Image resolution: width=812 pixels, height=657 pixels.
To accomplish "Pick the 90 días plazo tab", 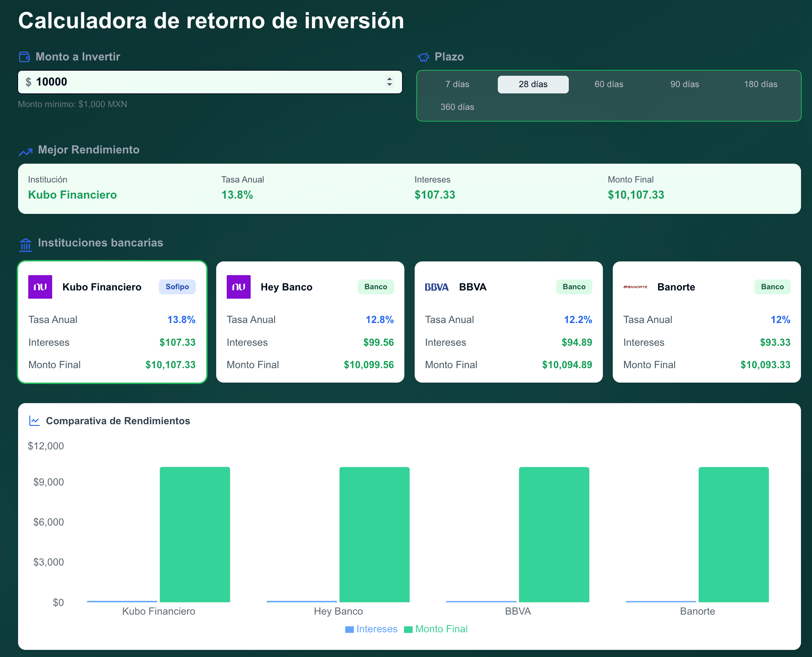I will point(685,84).
